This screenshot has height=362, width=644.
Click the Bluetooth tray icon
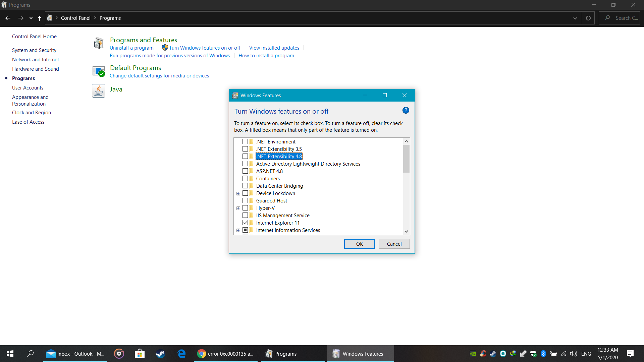543,354
